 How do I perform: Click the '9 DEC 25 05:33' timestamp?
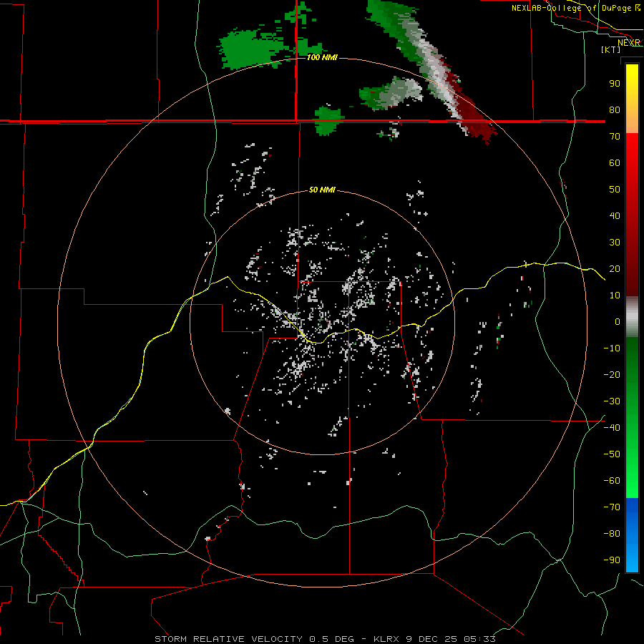tap(452, 639)
